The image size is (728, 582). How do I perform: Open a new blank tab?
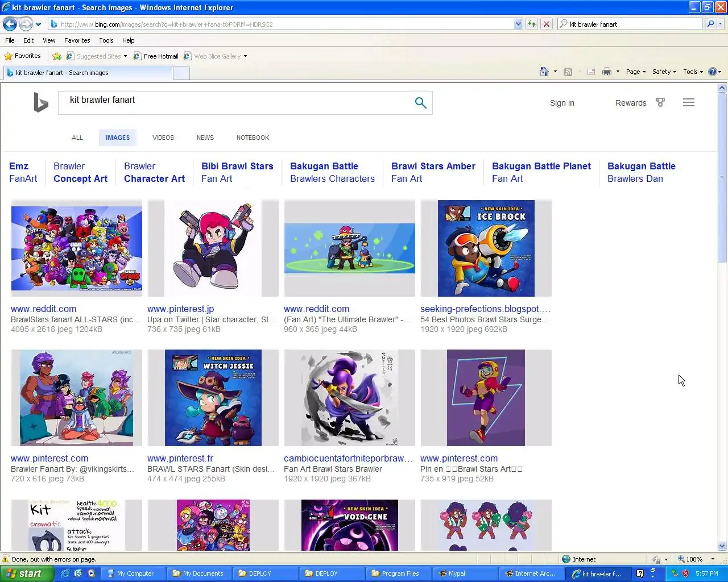click(x=181, y=73)
